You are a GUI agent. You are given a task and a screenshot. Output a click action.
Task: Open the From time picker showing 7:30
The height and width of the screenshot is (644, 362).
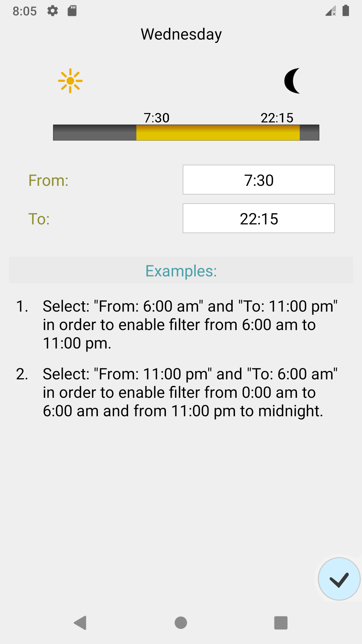(x=258, y=180)
